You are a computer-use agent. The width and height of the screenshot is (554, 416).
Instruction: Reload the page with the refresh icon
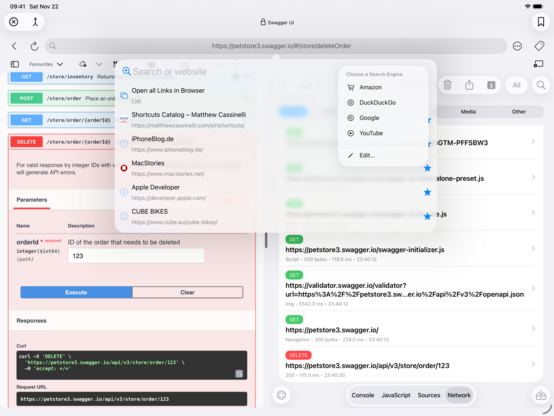tap(34, 46)
